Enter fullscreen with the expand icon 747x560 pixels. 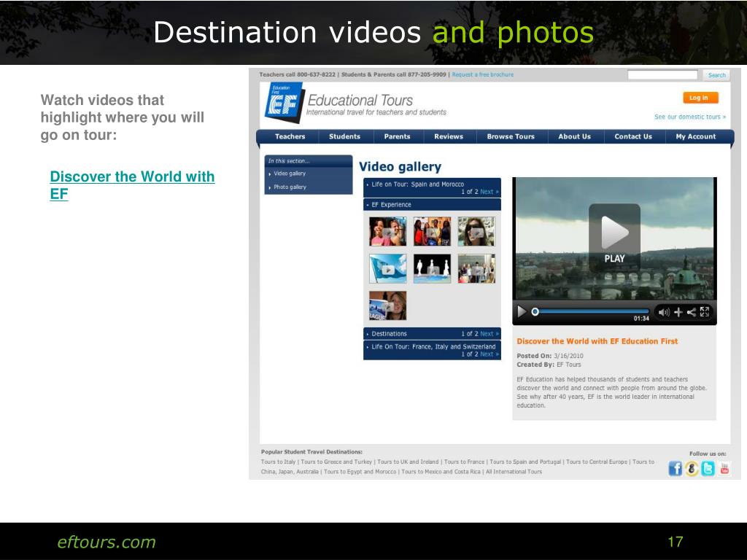click(x=705, y=312)
